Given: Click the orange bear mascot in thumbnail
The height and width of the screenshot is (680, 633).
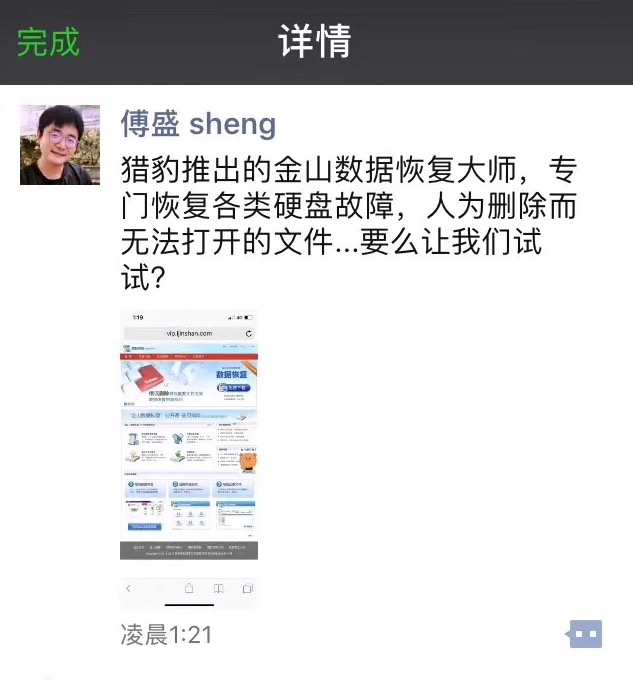Looking at the screenshot, I should (248, 463).
